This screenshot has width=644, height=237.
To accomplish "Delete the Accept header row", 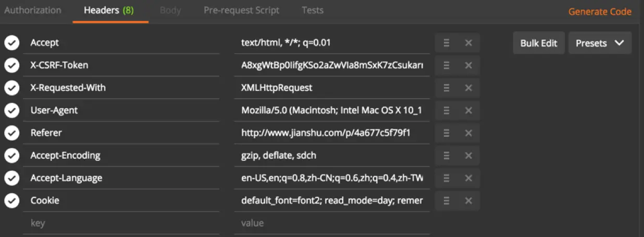I will 468,43.
